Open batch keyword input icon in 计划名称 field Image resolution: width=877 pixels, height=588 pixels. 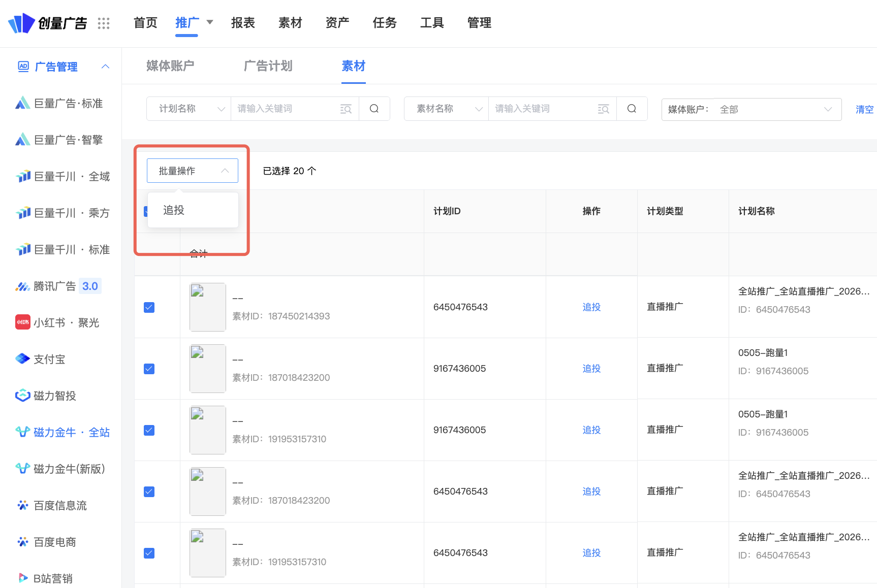click(346, 109)
